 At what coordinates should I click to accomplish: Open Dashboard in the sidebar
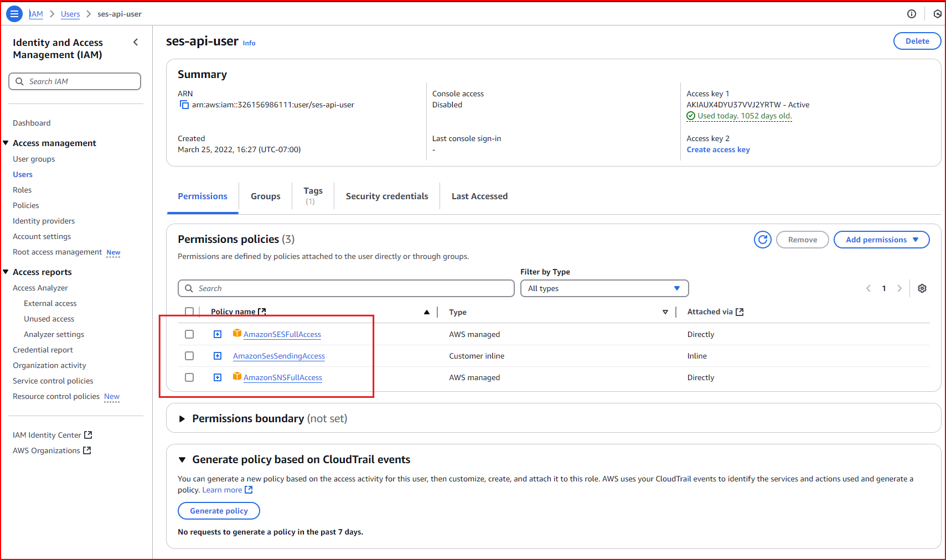click(x=32, y=123)
